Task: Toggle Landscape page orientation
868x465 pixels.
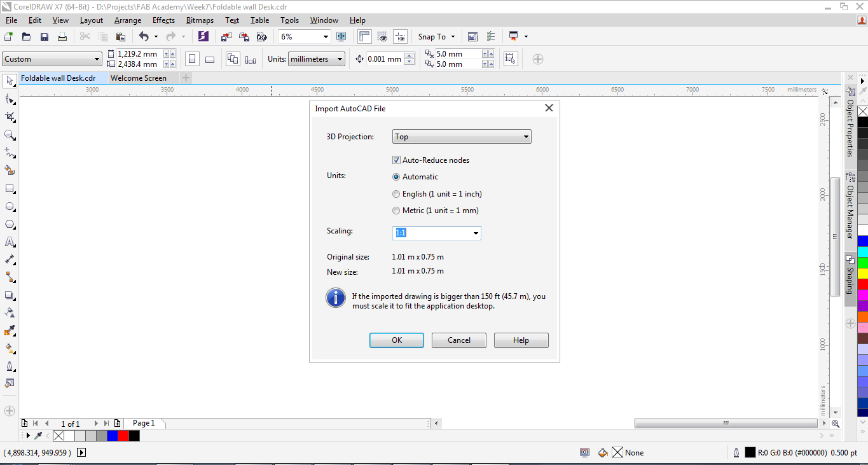Action: tap(210, 59)
